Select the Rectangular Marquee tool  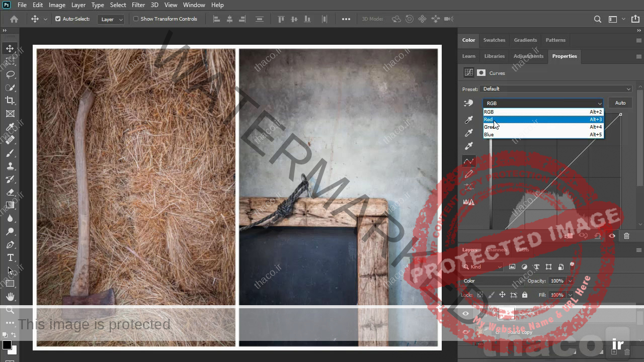(10, 61)
